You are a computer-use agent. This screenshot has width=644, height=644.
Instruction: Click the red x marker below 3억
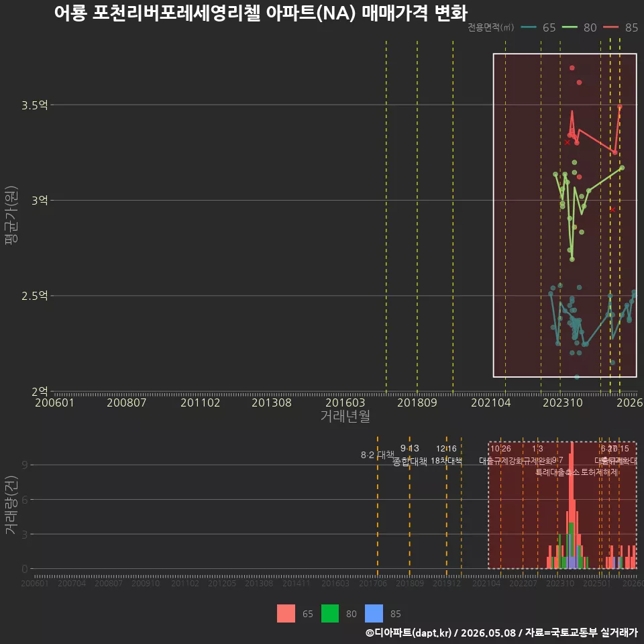pos(612,209)
